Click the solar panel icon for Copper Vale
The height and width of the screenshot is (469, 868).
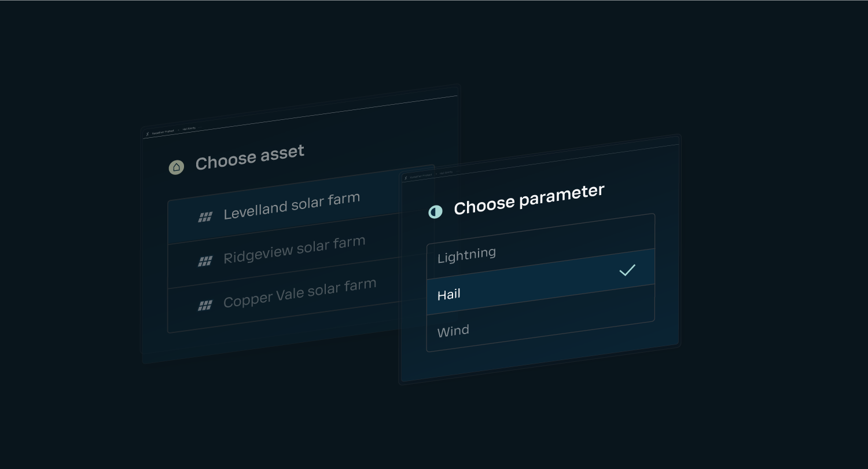coord(205,306)
